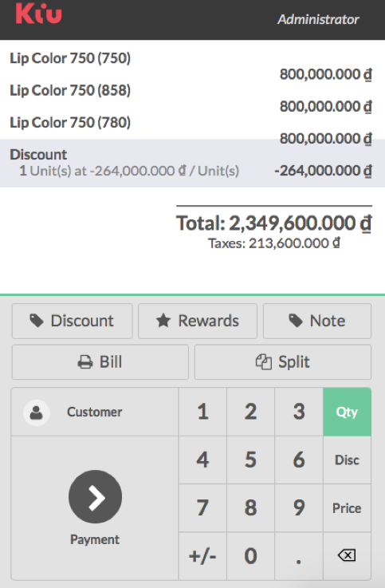Image resolution: width=385 pixels, height=588 pixels.
Task: Click the backspace delete key icon
Action: point(347,555)
